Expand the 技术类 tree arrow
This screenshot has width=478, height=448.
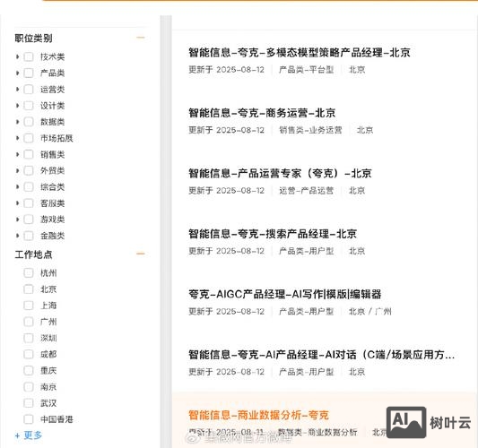click(17, 56)
